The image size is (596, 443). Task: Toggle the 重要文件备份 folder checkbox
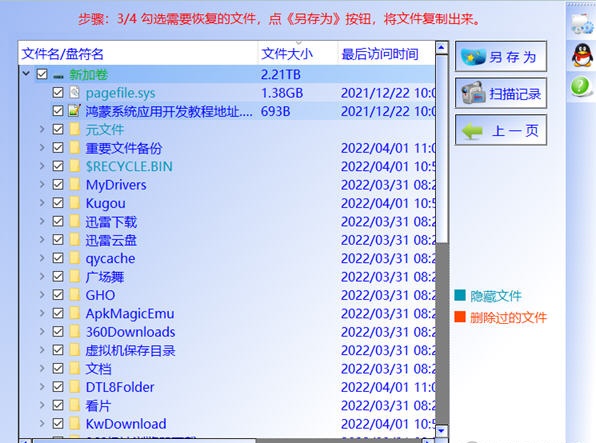(x=58, y=148)
